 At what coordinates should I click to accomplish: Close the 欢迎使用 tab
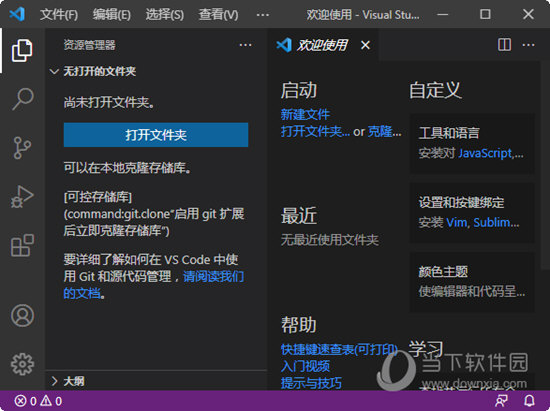click(x=365, y=45)
